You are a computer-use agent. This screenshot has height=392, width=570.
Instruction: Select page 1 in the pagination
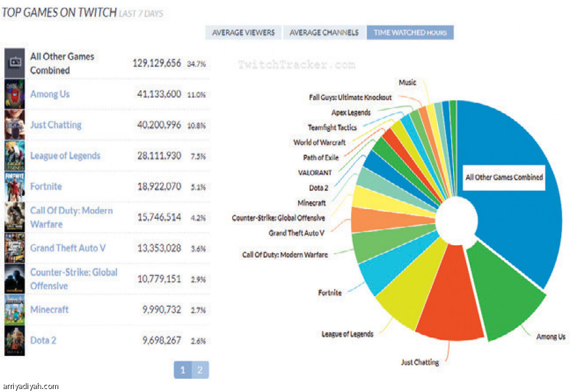183,370
